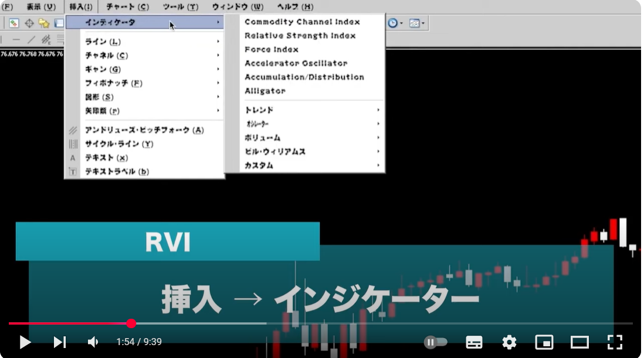Toggle the autoplay switch

[435, 342]
